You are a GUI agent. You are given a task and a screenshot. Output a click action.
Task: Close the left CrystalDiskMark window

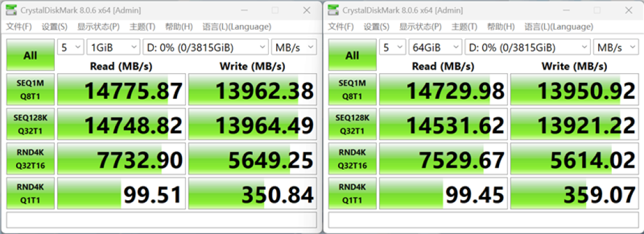click(x=306, y=10)
